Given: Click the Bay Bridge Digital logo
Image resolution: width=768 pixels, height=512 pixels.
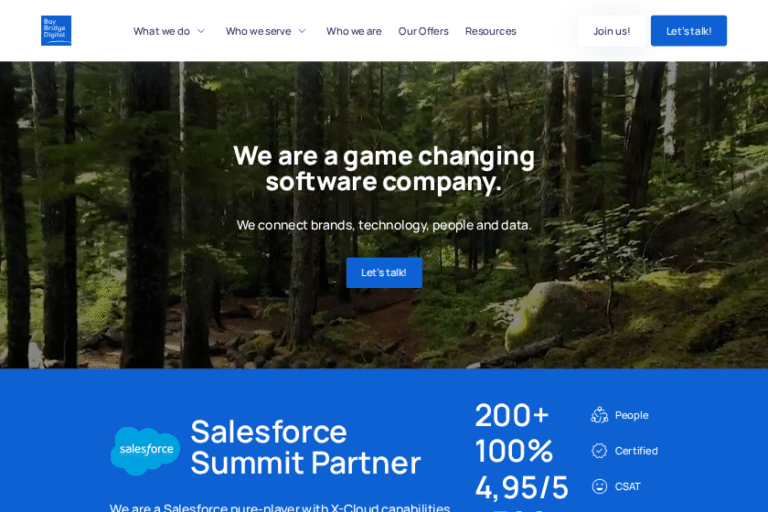Looking at the screenshot, I should tap(56, 30).
